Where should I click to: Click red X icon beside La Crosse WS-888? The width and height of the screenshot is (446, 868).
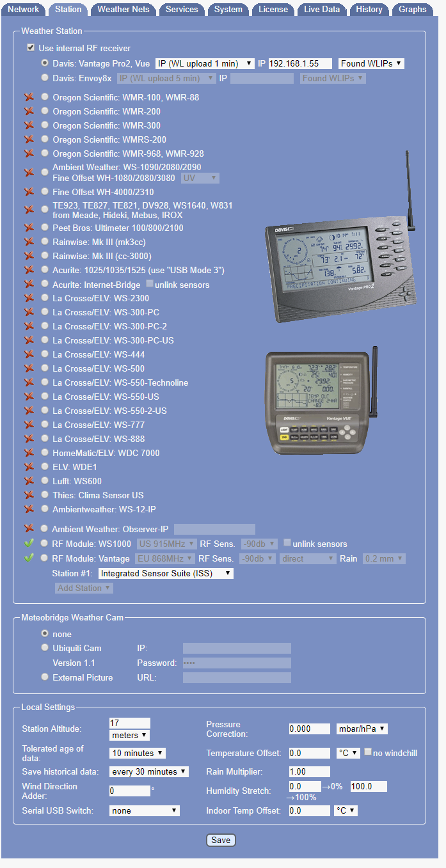click(x=29, y=439)
